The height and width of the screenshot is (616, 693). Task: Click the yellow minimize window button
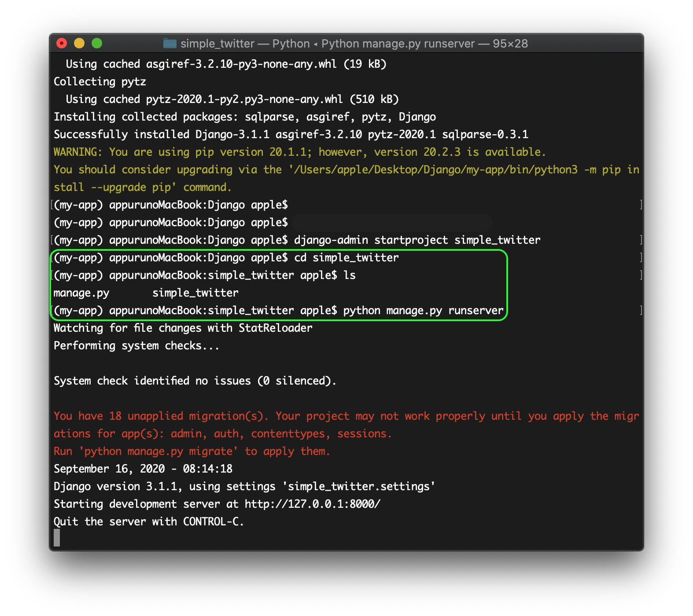79,43
